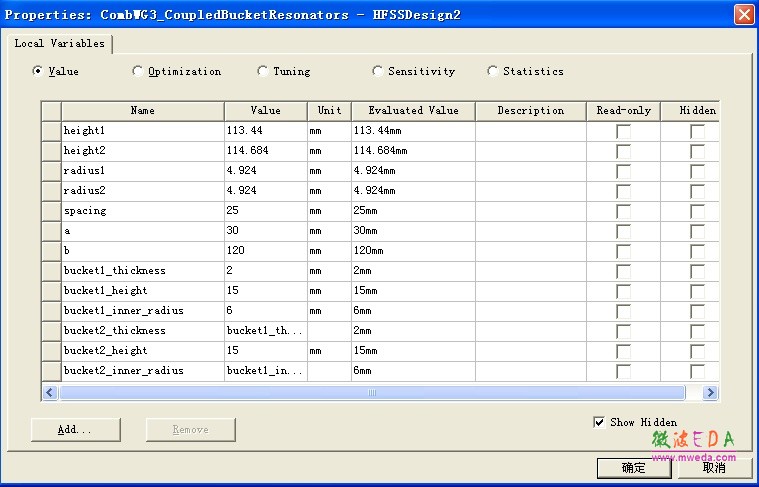Confirm with the 确定 button

634,468
